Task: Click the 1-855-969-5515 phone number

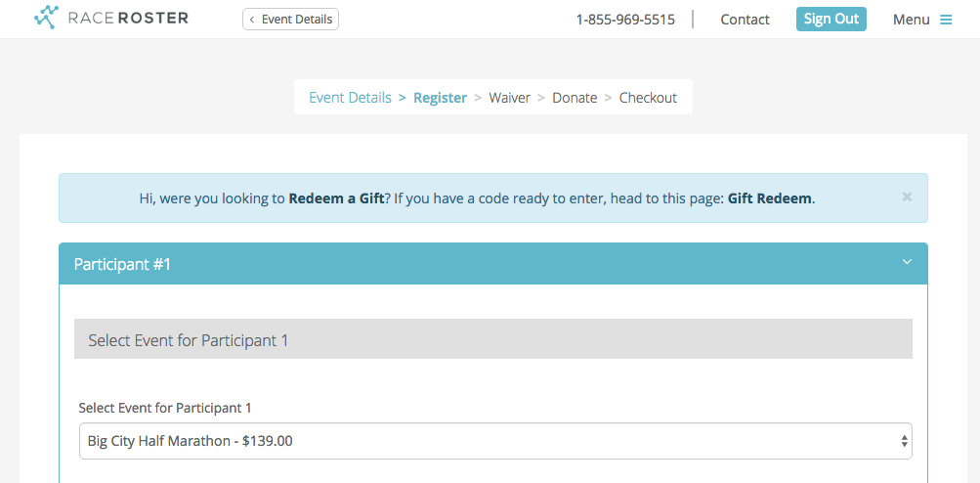Action: [x=625, y=20]
